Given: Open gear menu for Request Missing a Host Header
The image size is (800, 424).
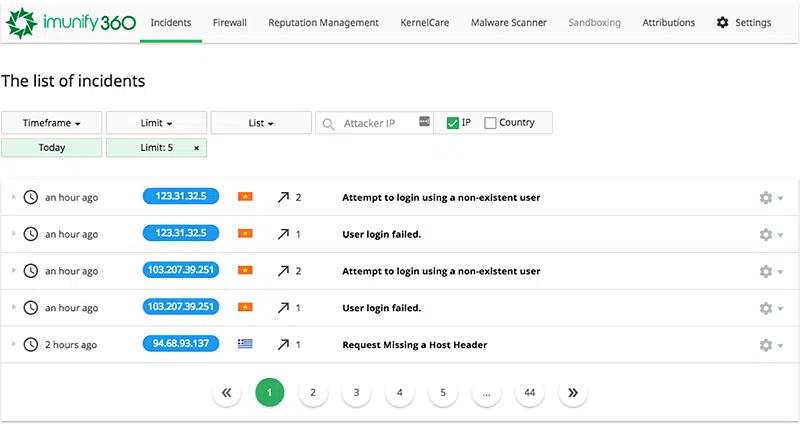Looking at the screenshot, I should 767,344.
